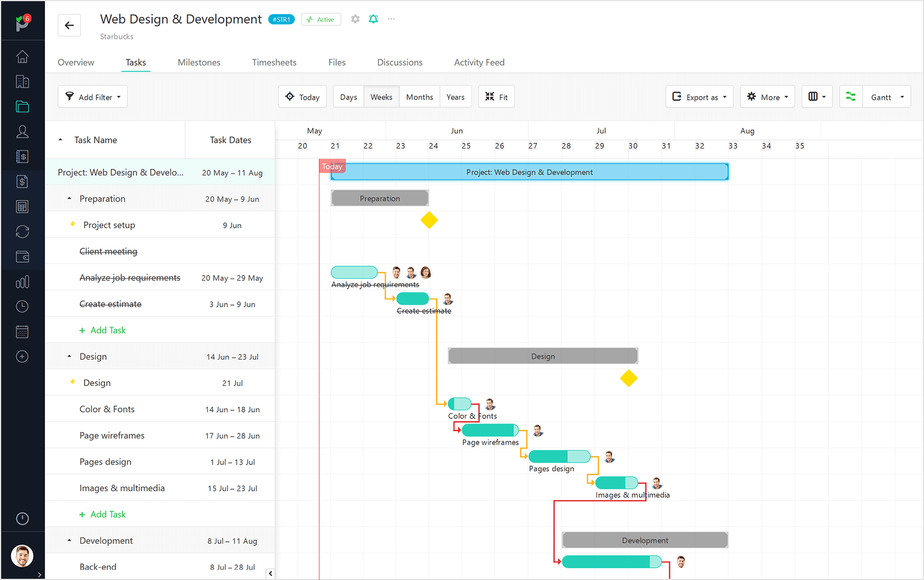Open the company building sidebar icon
The width and height of the screenshot is (924, 580).
click(23, 81)
